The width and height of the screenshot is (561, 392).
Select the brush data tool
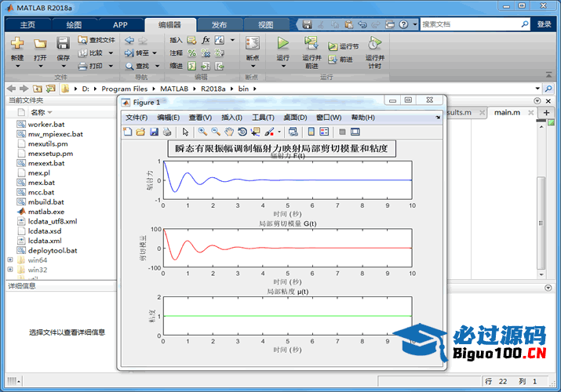(x=269, y=132)
